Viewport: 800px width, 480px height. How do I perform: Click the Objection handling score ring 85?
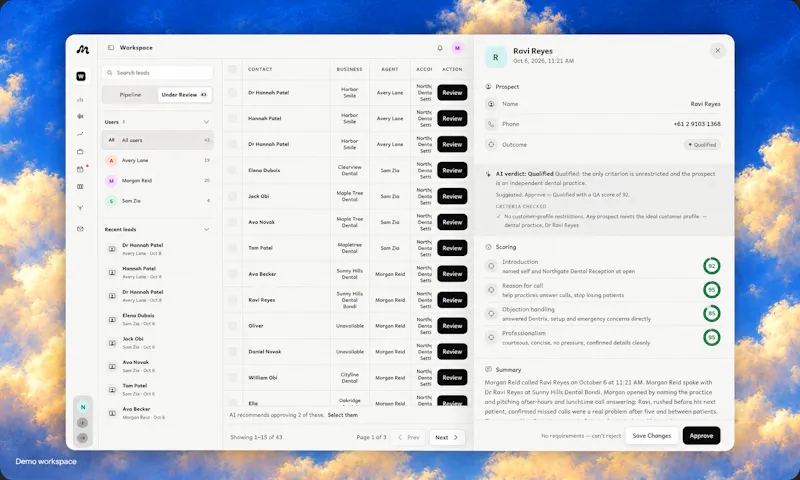711,313
